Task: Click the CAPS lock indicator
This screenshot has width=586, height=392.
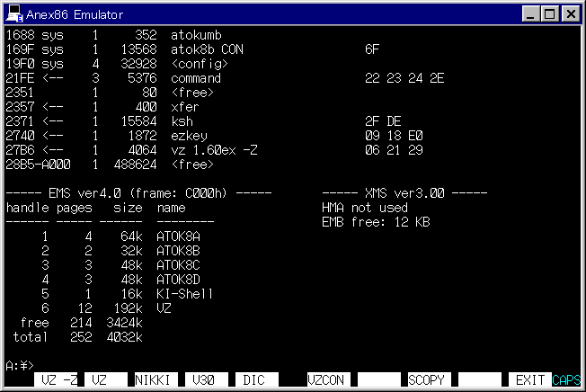Action: click(x=567, y=380)
